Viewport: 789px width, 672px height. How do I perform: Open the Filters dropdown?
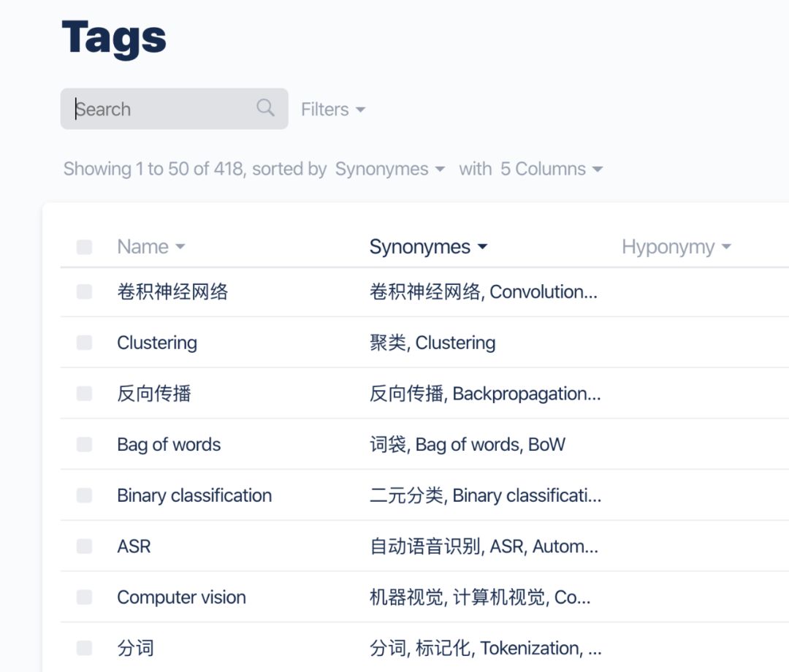[333, 109]
